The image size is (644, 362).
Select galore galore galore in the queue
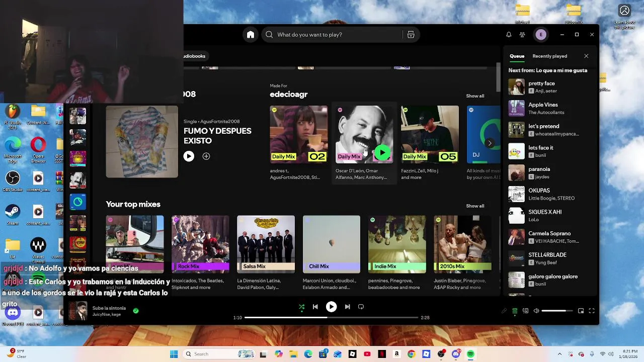(549, 280)
